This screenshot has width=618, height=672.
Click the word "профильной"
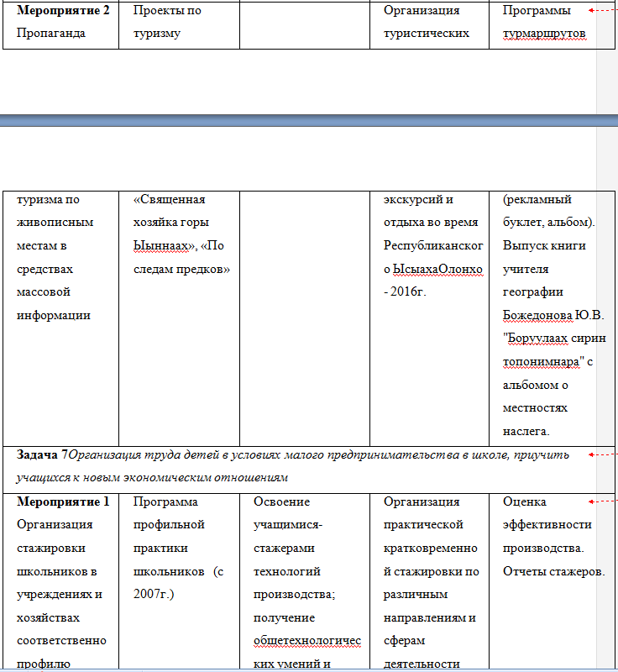click(x=169, y=525)
